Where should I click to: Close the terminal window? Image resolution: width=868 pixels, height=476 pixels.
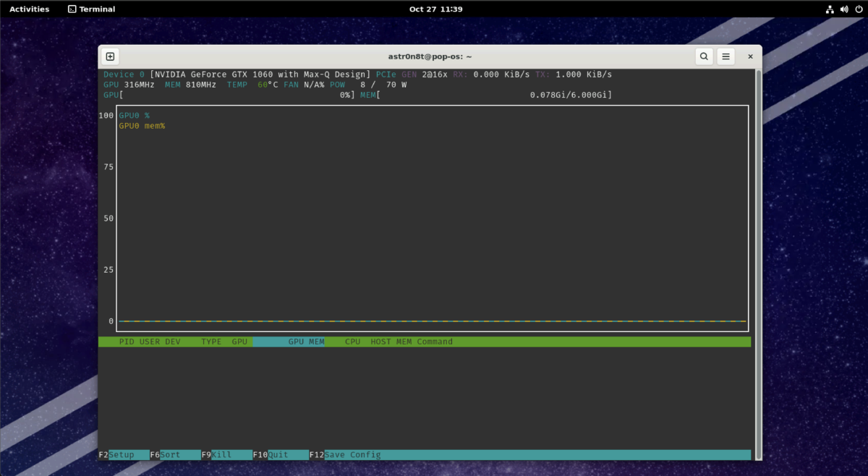point(750,56)
